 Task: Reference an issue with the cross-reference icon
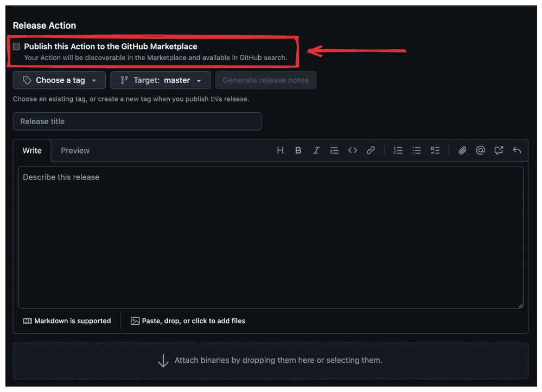pyautogui.click(x=499, y=150)
